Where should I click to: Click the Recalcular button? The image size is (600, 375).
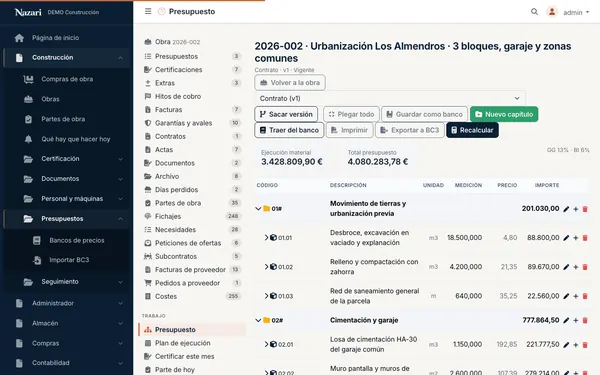pyautogui.click(x=472, y=130)
